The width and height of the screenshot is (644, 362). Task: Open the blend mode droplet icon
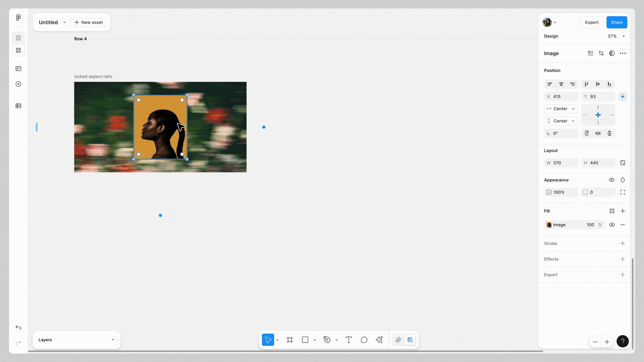(x=623, y=180)
